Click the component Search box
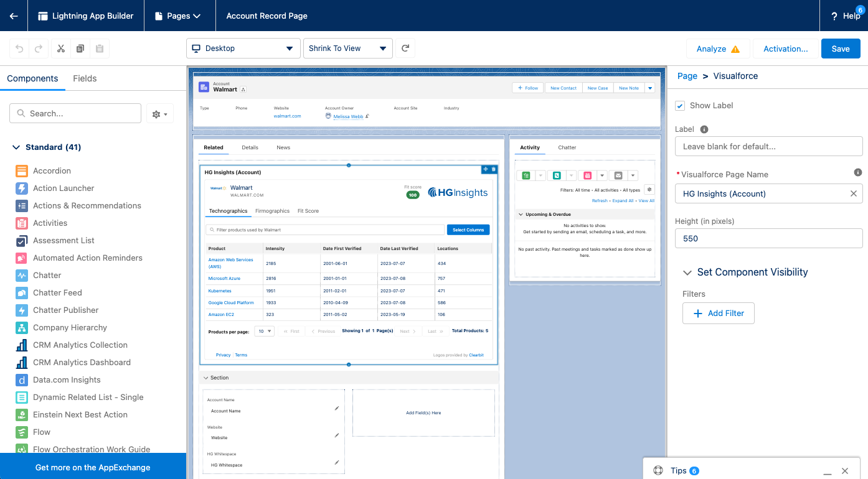The image size is (868, 479). [x=75, y=113]
